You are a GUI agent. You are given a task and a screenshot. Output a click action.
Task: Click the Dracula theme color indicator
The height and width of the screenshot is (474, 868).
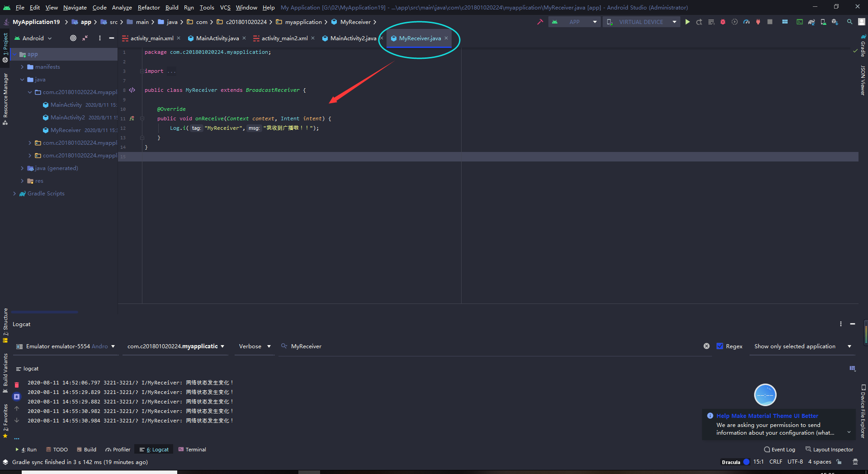[x=736, y=462]
